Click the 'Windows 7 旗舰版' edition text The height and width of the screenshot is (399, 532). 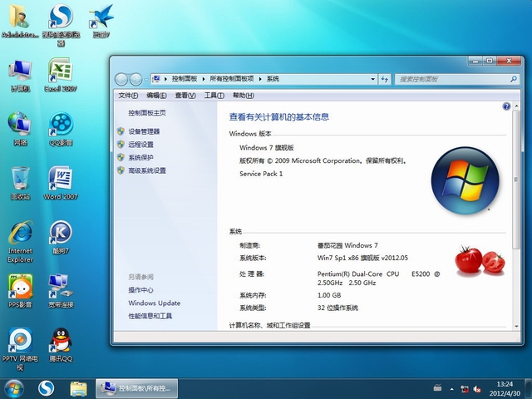[x=267, y=148]
